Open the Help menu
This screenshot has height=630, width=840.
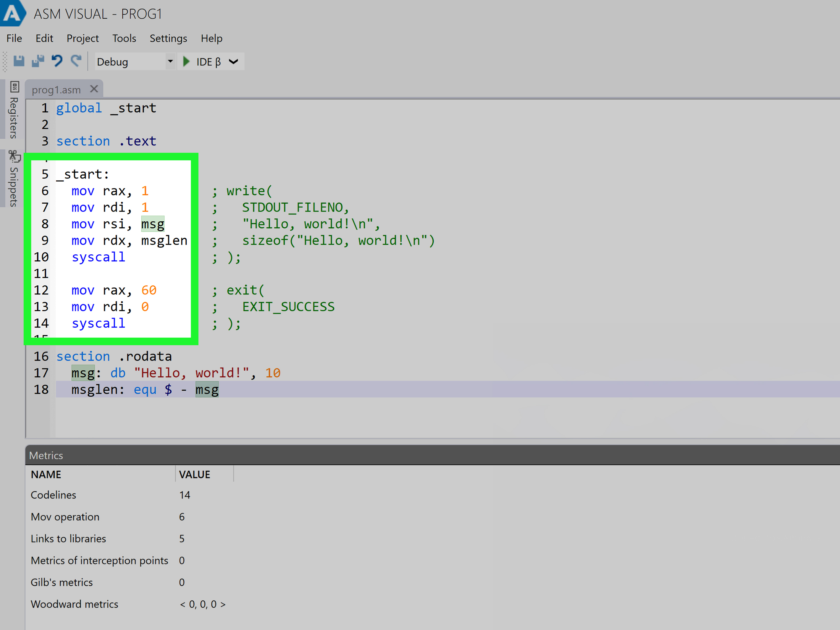(x=212, y=38)
